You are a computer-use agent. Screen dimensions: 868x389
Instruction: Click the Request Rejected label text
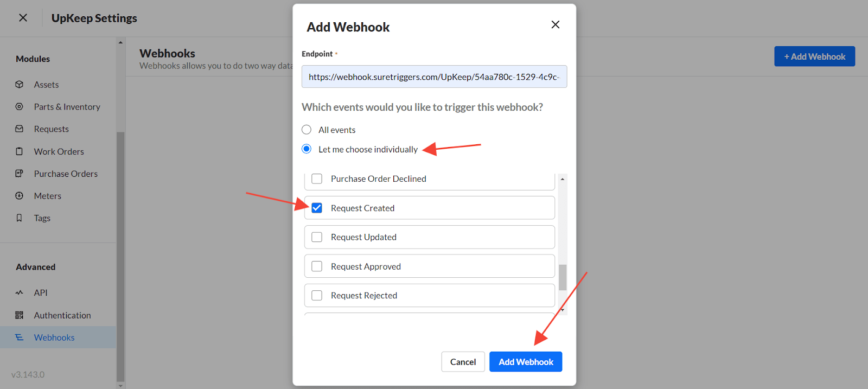click(x=364, y=295)
